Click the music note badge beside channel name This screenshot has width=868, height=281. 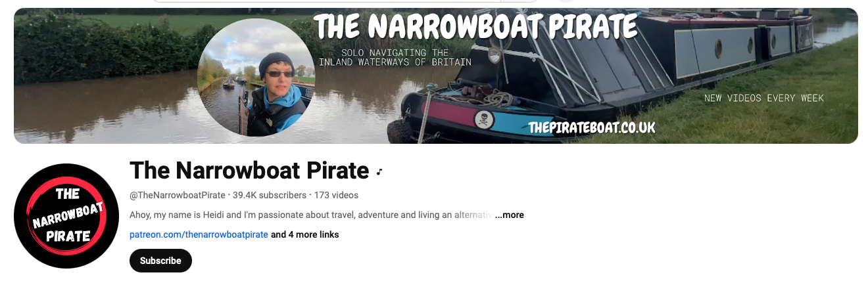click(379, 172)
